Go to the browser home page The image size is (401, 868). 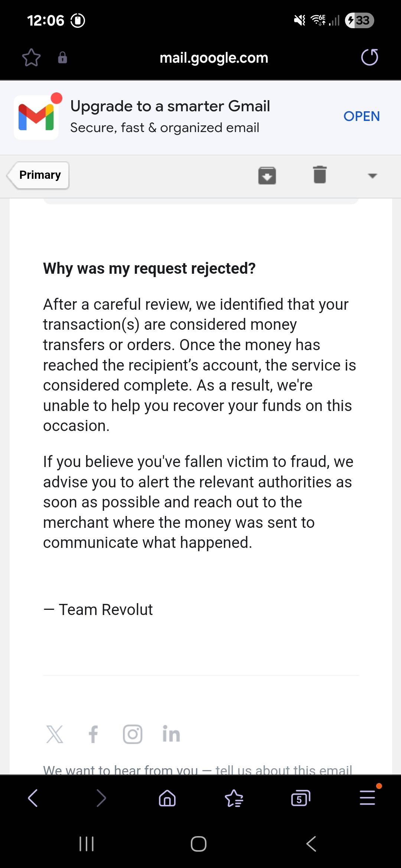167,798
